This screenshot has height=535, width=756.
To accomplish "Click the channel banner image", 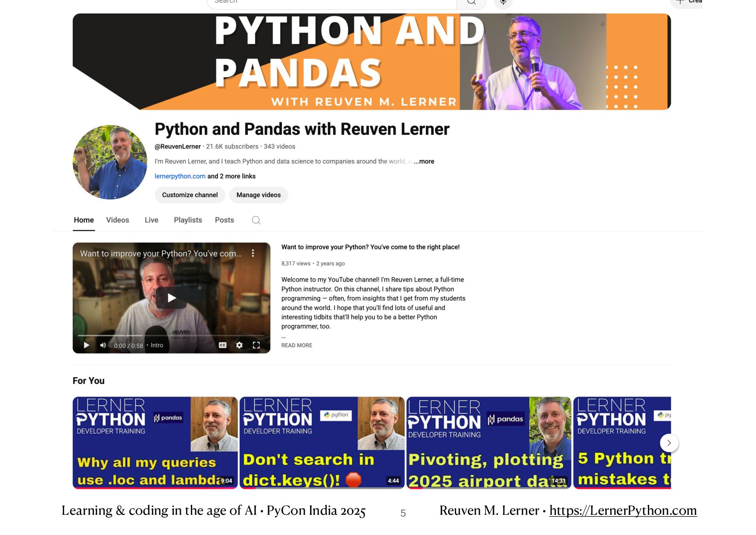I will pos(372,62).
